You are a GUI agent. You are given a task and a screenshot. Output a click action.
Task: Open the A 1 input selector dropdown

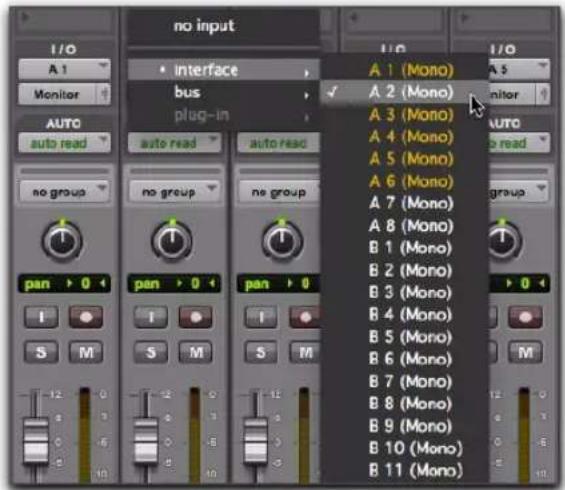click(64, 69)
